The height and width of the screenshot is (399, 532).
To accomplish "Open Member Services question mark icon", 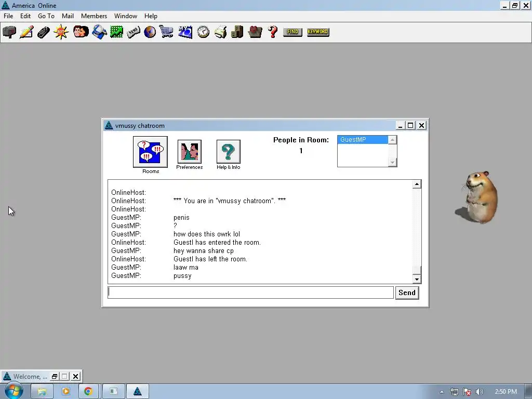I will tap(272, 32).
